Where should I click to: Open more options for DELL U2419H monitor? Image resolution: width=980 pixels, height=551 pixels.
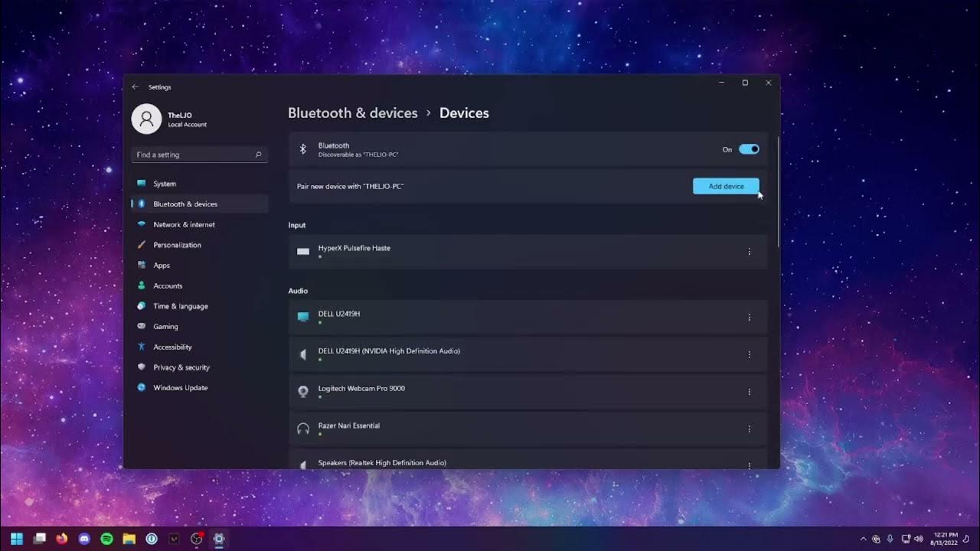click(749, 318)
